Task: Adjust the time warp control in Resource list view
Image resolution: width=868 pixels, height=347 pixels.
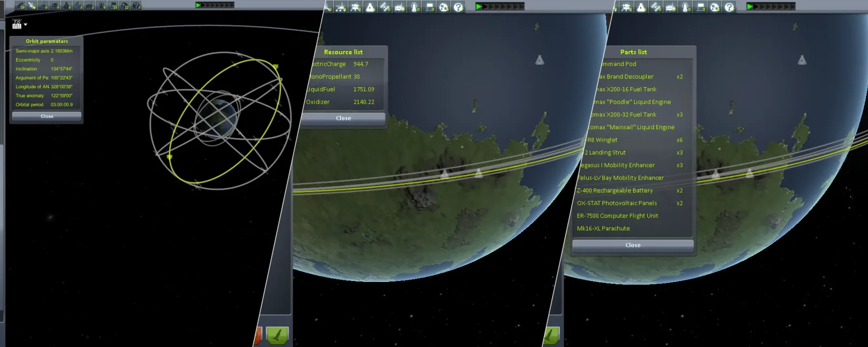Action: click(500, 7)
